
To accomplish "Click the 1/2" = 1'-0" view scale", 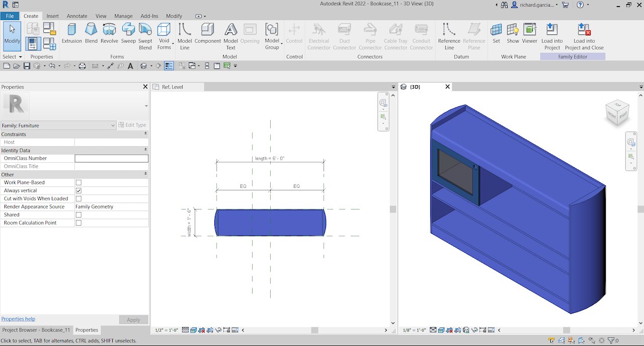I will [166, 330].
